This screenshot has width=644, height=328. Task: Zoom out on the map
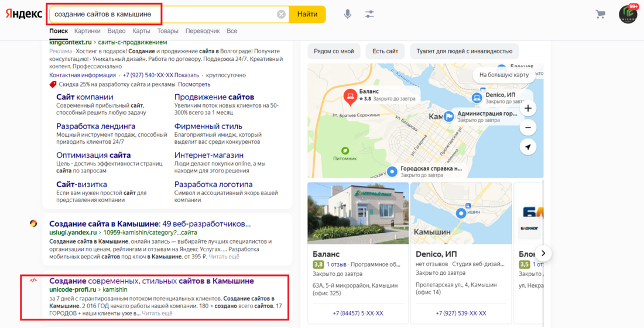[528, 127]
